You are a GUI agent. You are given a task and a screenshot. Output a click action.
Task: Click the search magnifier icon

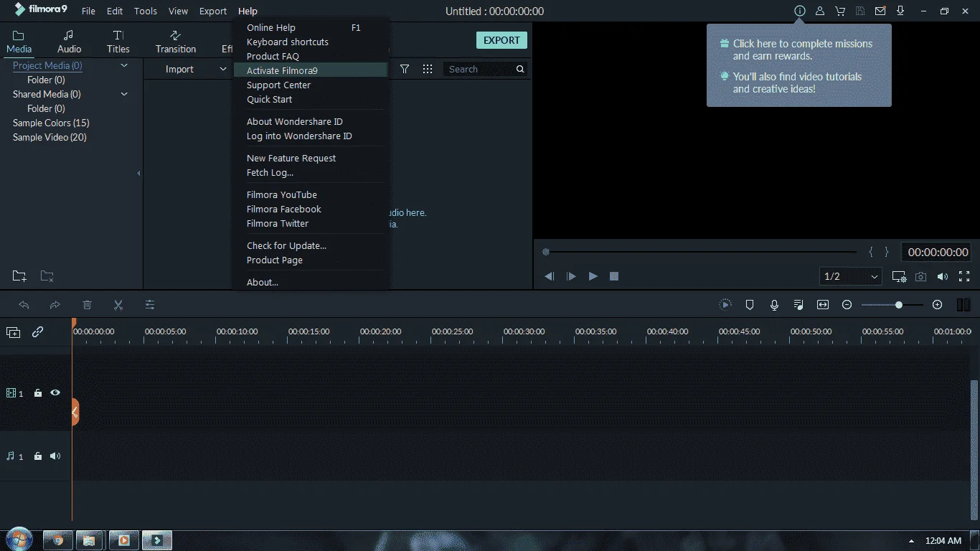point(520,69)
